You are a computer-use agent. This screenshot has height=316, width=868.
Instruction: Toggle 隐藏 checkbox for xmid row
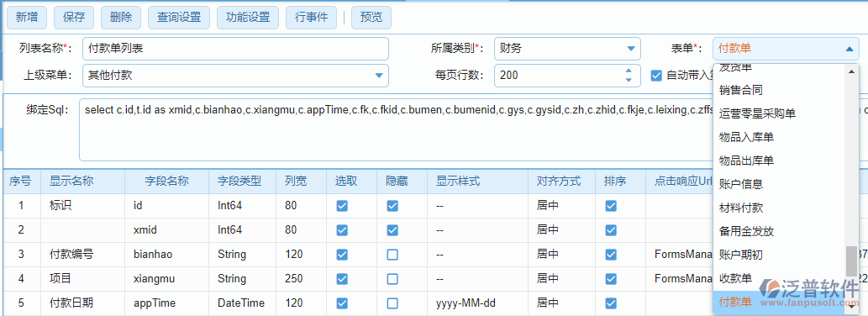tap(392, 229)
